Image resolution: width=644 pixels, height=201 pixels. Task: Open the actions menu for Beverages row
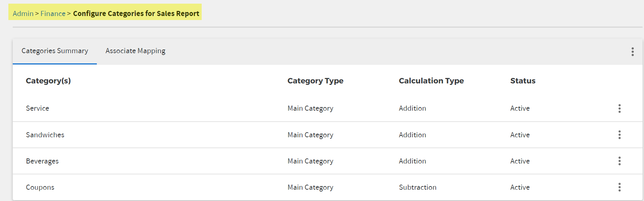(619, 161)
